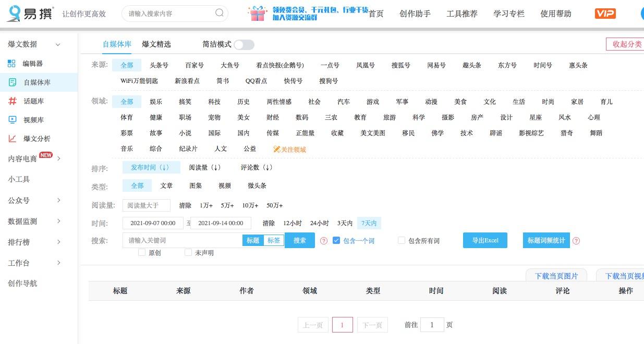Click the 易撰 logo
644x344 pixels.
(x=30, y=13)
